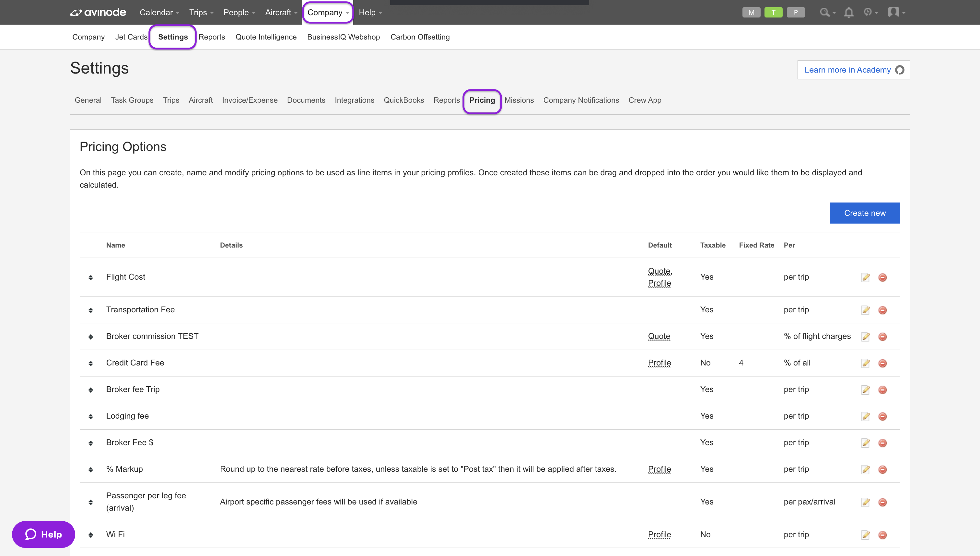Edit Broker commission TEST option

click(865, 336)
